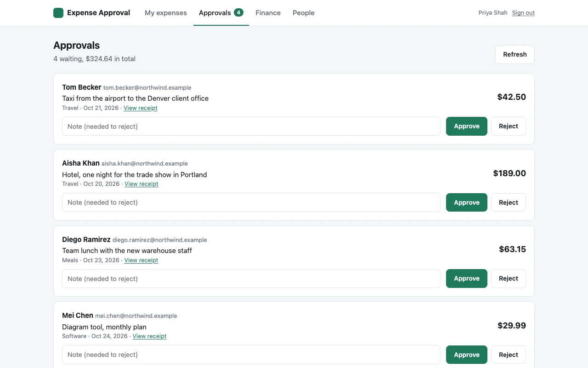Select the aisha.khan@northwind.example email

click(145, 164)
